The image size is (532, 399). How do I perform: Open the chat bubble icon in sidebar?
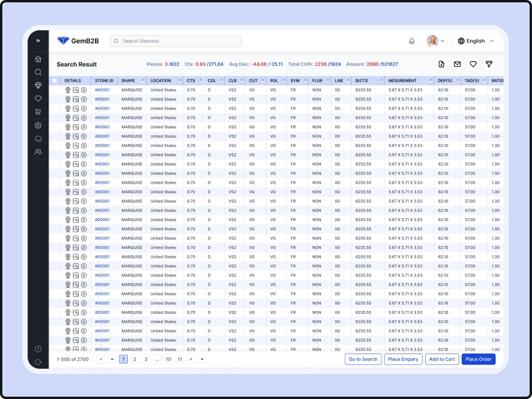coord(38,139)
